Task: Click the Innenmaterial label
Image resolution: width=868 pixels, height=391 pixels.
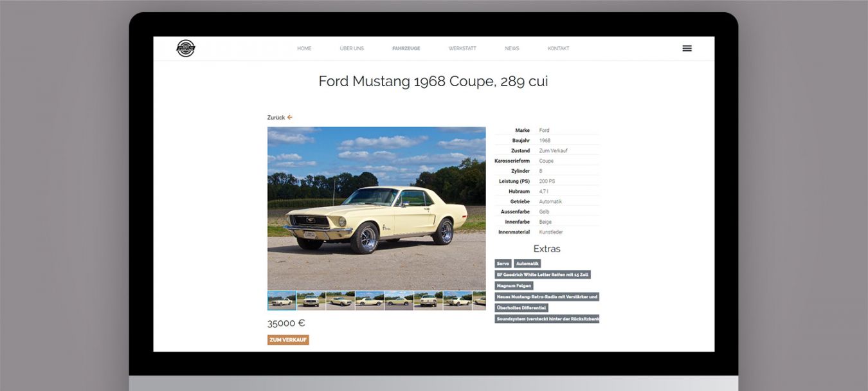Action: coord(514,232)
